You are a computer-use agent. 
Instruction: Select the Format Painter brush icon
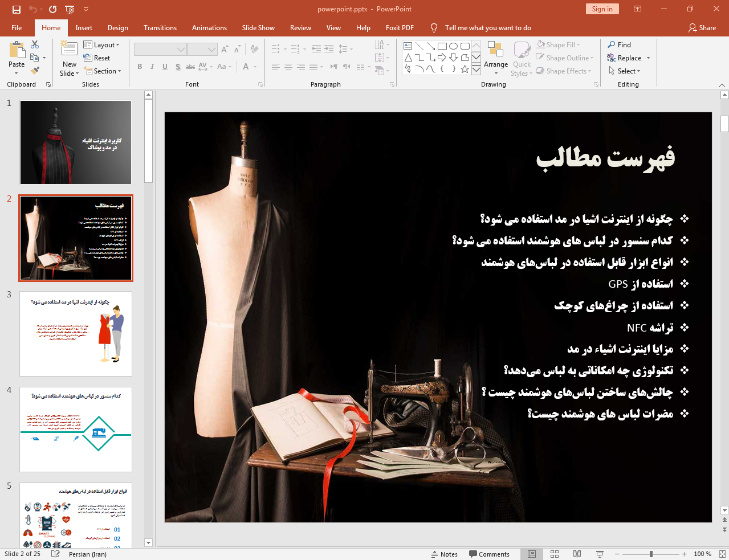[x=35, y=71]
